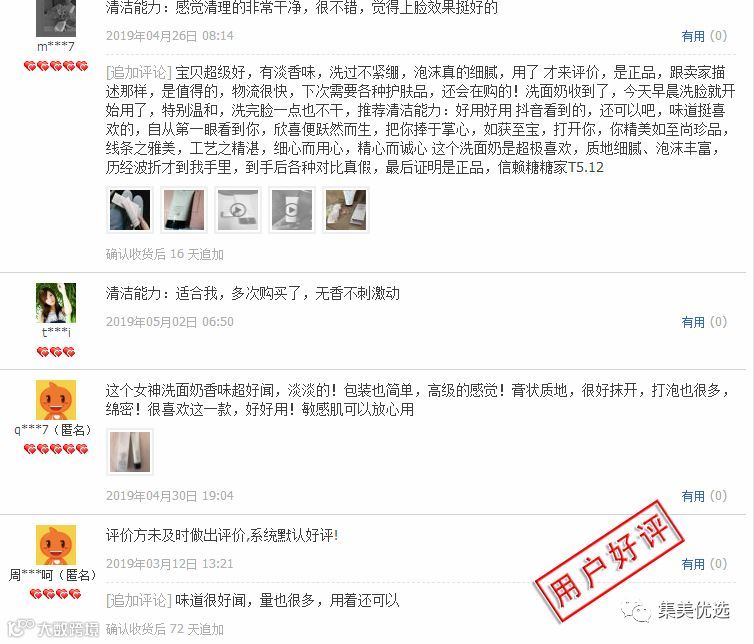Click heart rating under 周***呵
This screenshot has height=644, width=754.
[x=56, y=594]
